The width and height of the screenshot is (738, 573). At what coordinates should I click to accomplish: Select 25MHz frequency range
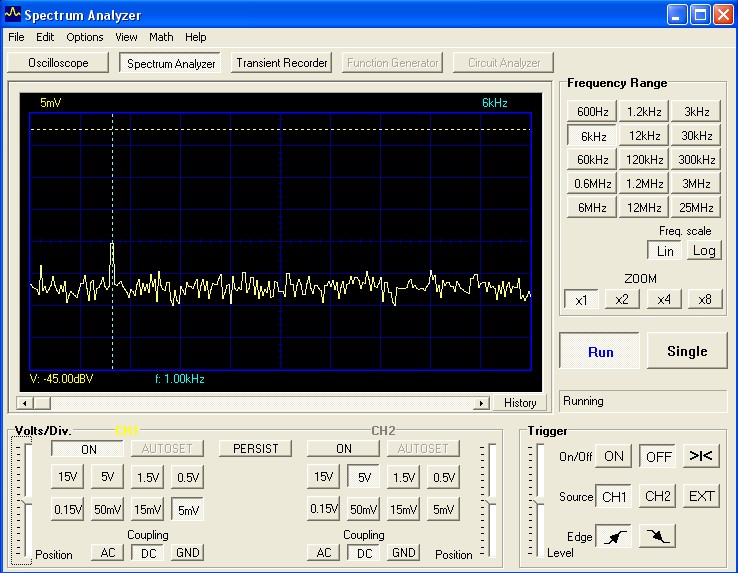click(x=696, y=207)
